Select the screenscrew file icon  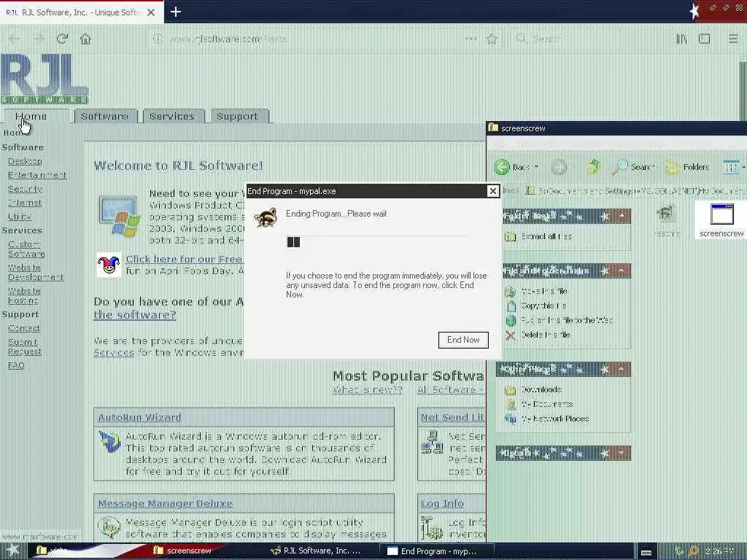pos(721,220)
